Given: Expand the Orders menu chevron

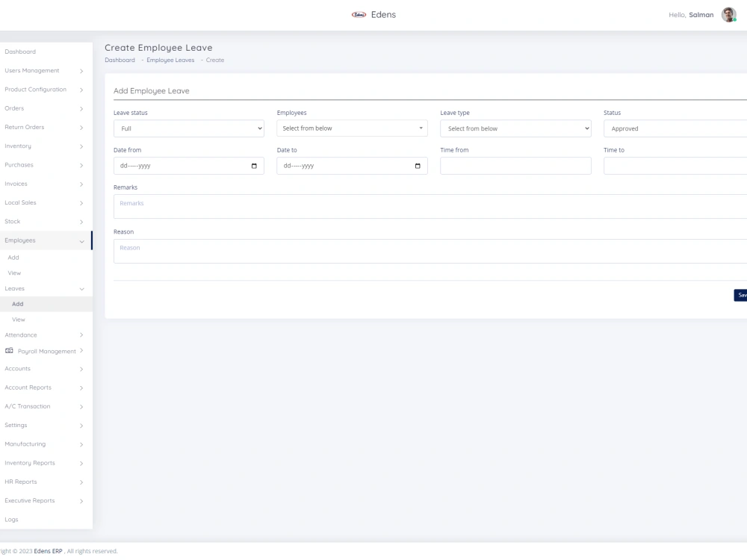Looking at the screenshot, I should 81,108.
